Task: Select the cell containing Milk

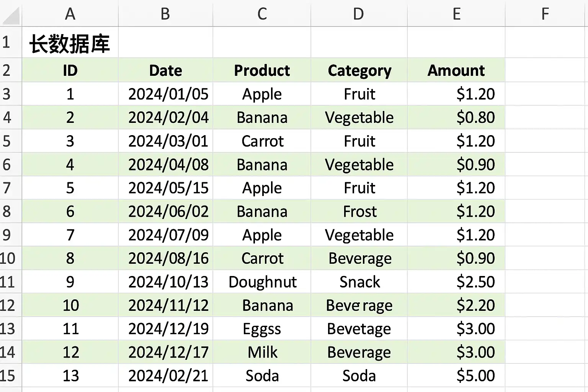Action: click(262, 352)
